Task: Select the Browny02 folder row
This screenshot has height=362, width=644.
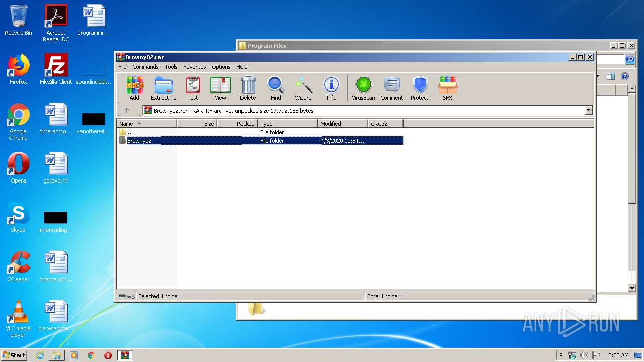Action: click(260, 141)
